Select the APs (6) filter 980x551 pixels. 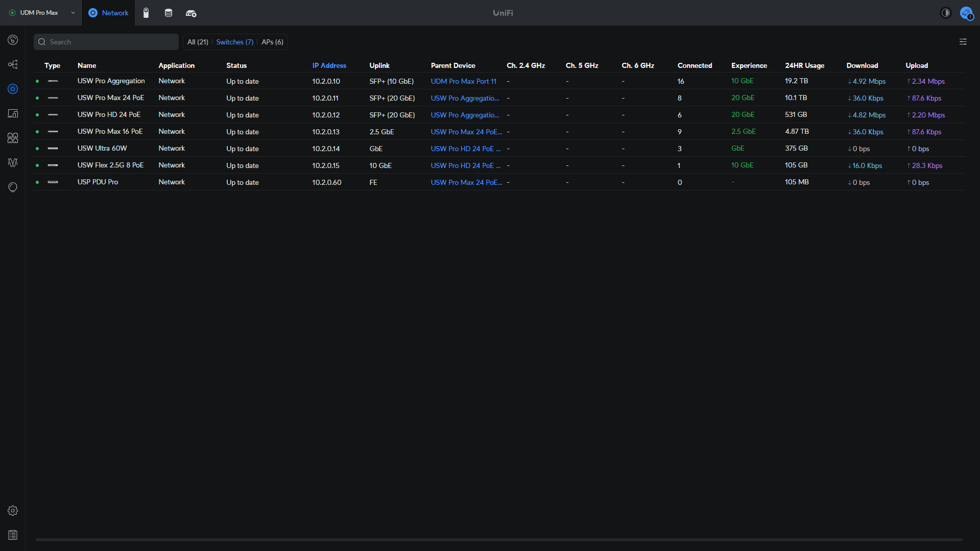coord(272,42)
